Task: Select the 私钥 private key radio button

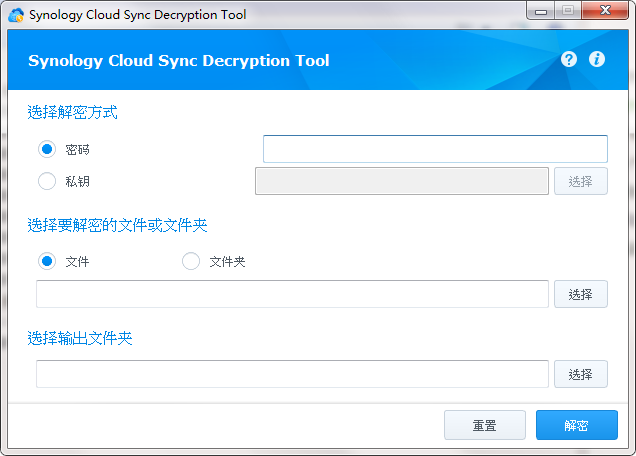Action: tap(47, 181)
